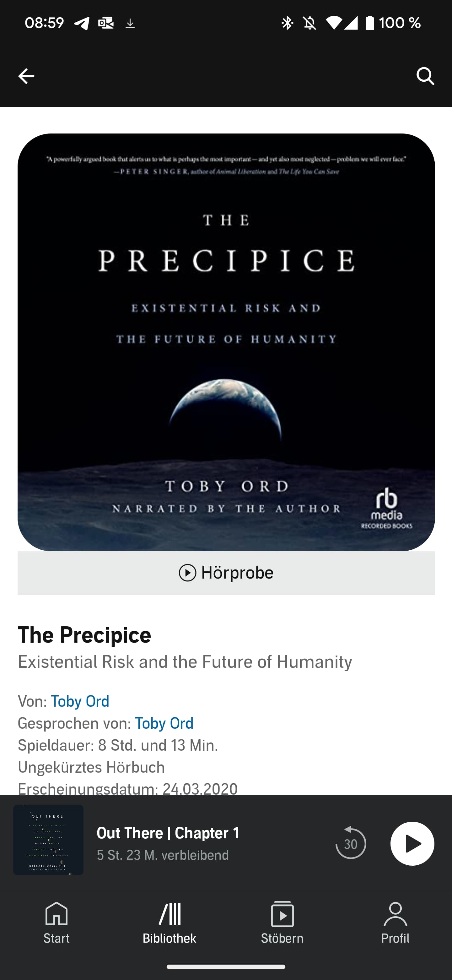This screenshot has height=980, width=452.
Task: Tap the Bluetooth status bar icon
Action: tap(288, 23)
